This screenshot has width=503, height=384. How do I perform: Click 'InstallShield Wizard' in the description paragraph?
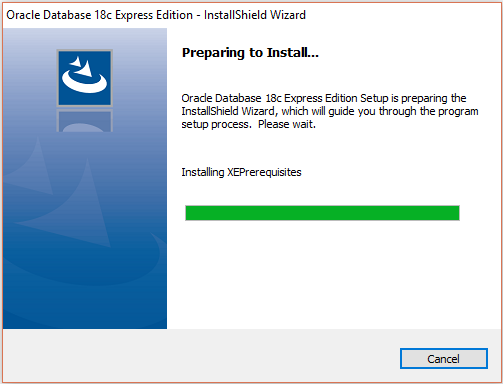point(229,111)
